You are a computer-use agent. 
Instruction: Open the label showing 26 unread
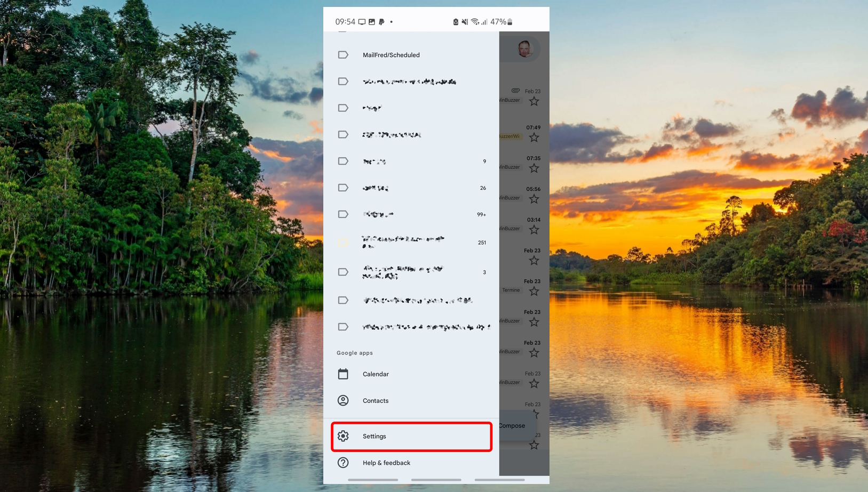[411, 188]
